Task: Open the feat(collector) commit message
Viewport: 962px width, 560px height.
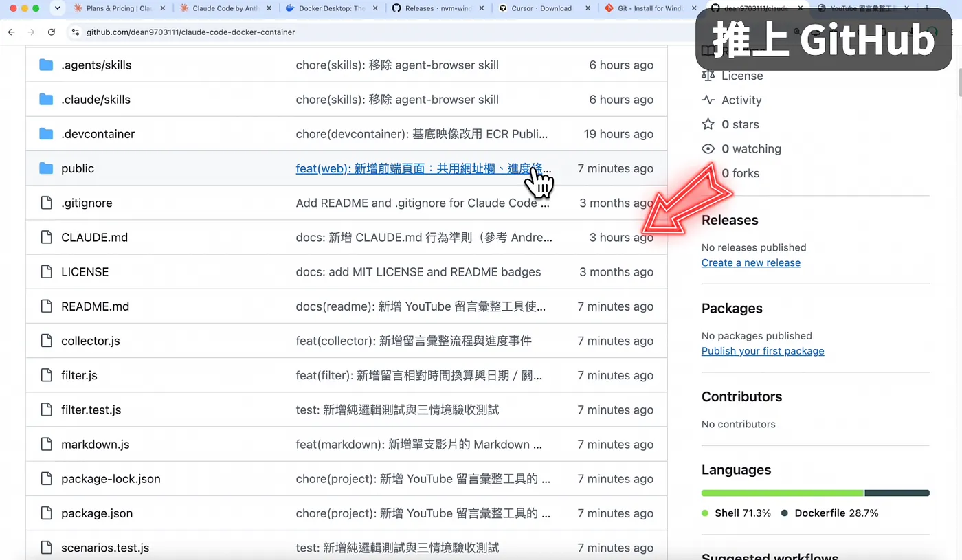Action: pyautogui.click(x=414, y=341)
